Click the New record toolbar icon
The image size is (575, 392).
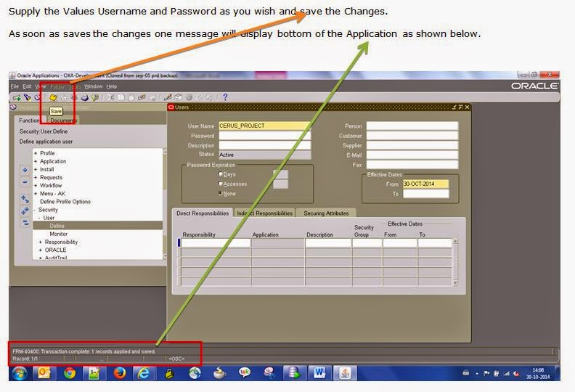(17, 97)
